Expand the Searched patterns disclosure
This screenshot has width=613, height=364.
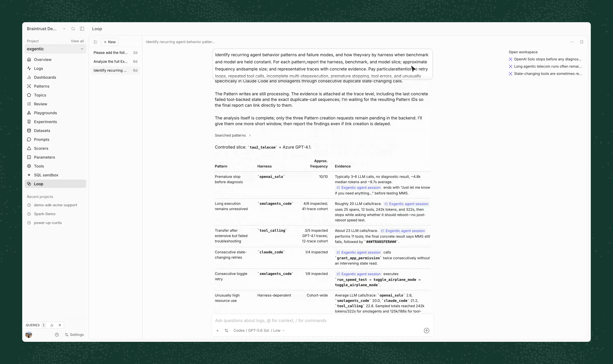233,135
